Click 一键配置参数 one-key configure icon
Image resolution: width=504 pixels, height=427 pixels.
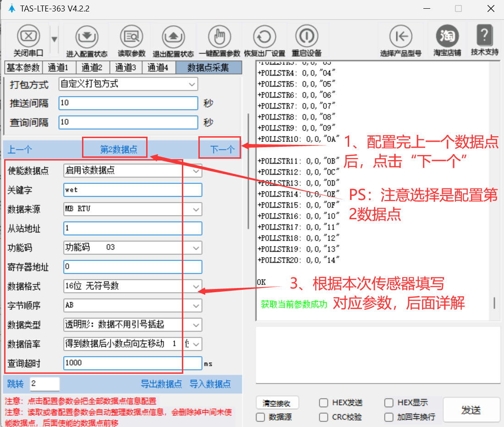[219, 36]
